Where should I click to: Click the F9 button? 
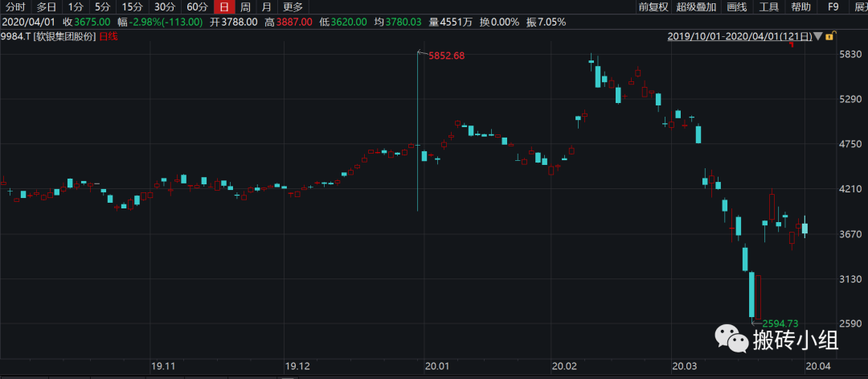(833, 7)
